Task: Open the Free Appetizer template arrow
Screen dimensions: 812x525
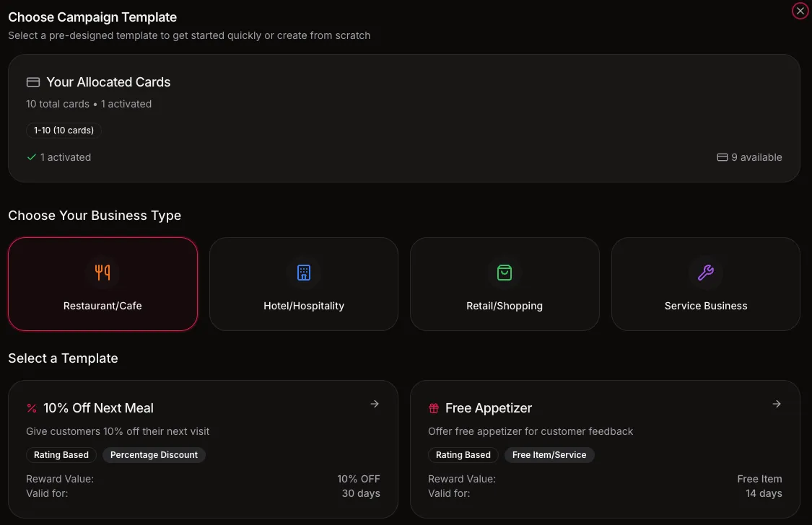Action: click(777, 404)
